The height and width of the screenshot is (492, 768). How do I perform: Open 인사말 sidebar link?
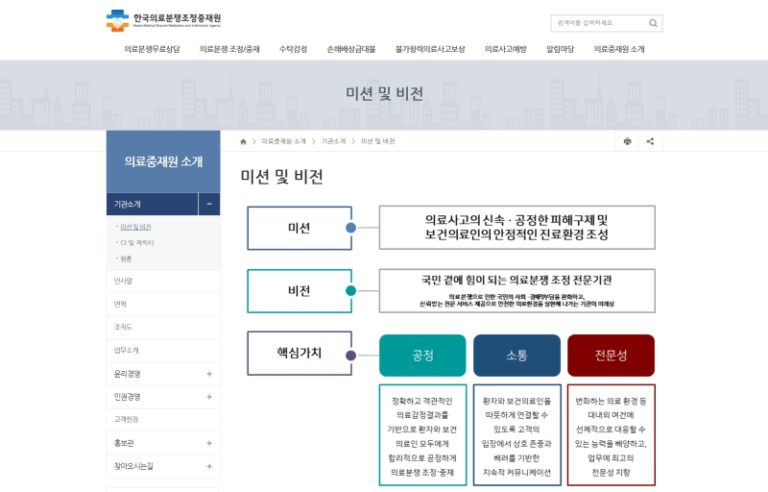[123, 281]
